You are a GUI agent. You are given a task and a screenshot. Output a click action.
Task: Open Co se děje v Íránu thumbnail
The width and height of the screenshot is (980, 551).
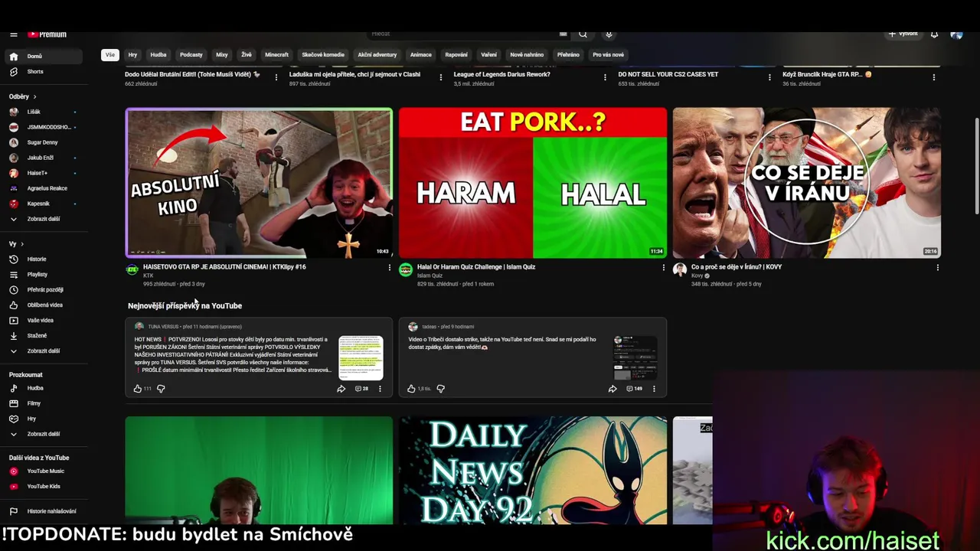click(x=807, y=183)
